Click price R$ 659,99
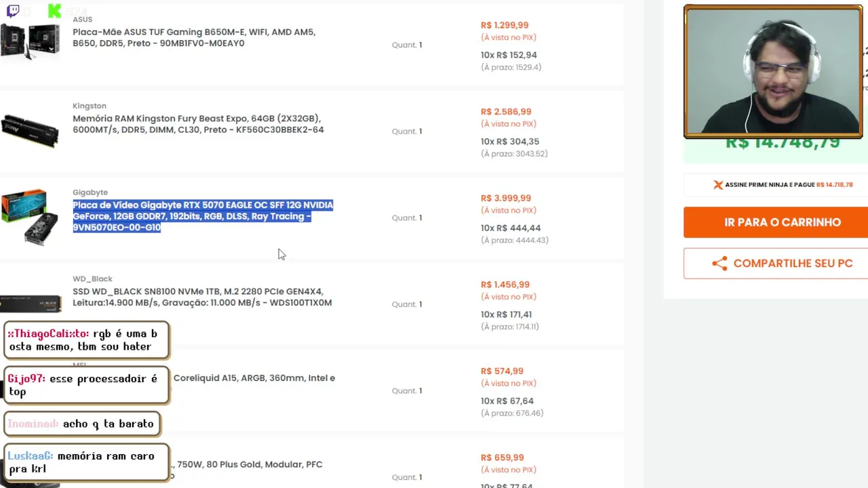The width and height of the screenshot is (868, 488). click(502, 457)
